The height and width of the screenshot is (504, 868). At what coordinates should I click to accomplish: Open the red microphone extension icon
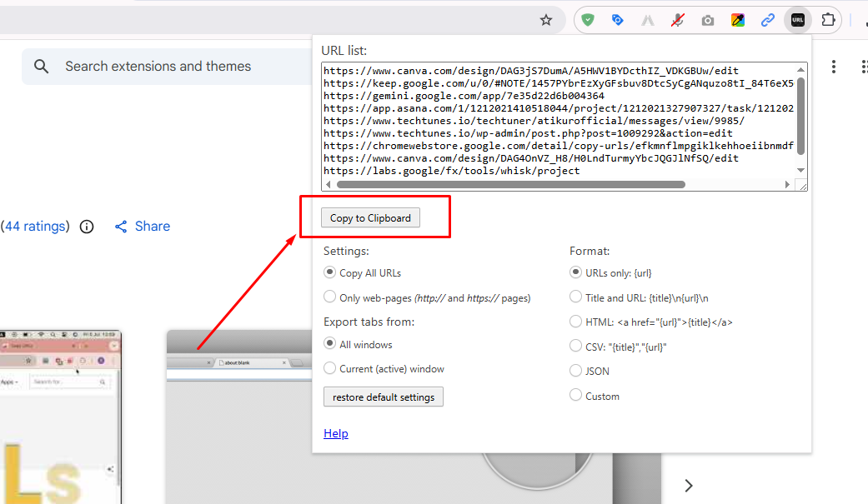pyautogui.click(x=678, y=21)
